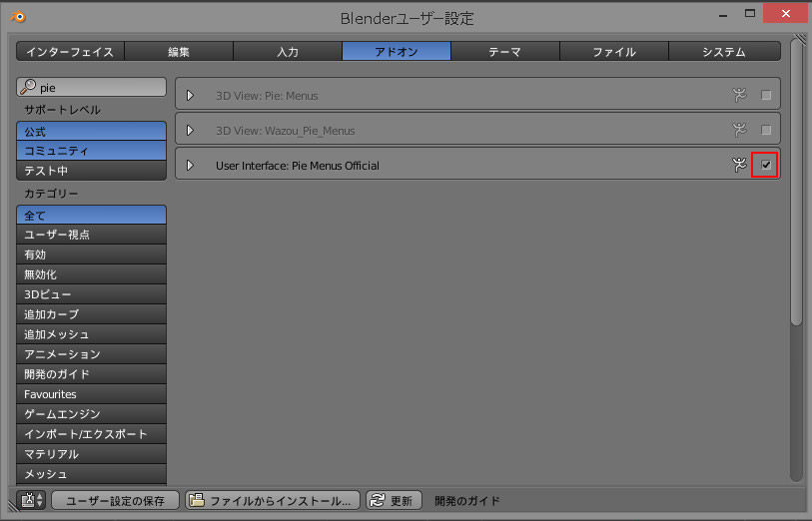Image resolution: width=812 pixels, height=521 pixels.
Task: Select the 有効 category
Action: click(x=91, y=255)
